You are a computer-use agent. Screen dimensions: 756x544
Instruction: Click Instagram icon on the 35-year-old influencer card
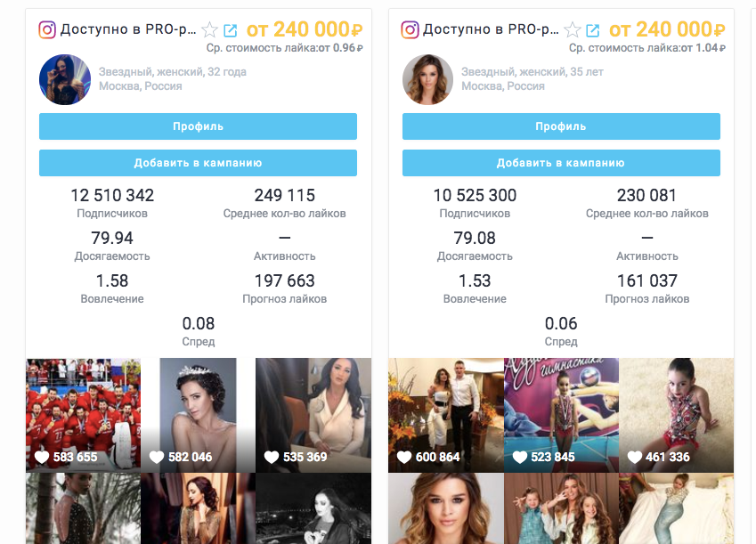tap(410, 30)
